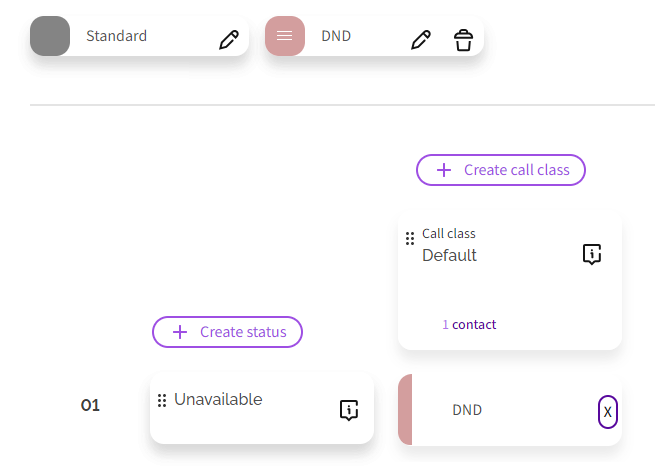This screenshot has height=474, width=655.
Task: Click the pink stripe on DND cell
Action: (x=405, y=410)
